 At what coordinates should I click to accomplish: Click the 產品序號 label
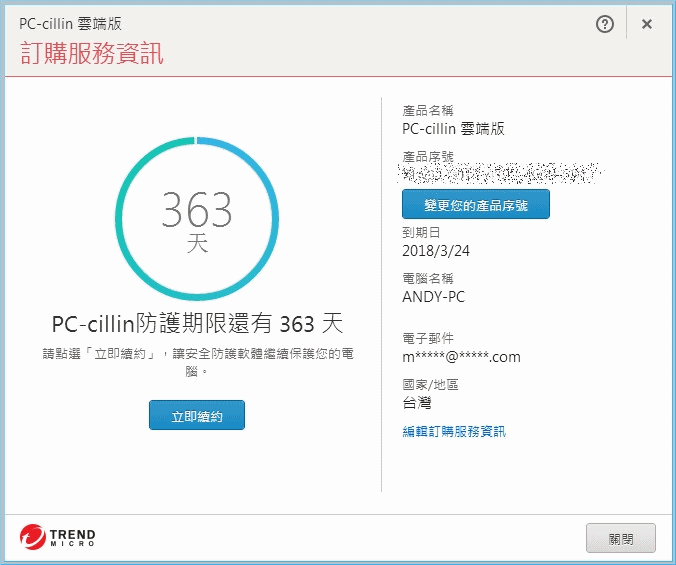(x=428, y=156)
